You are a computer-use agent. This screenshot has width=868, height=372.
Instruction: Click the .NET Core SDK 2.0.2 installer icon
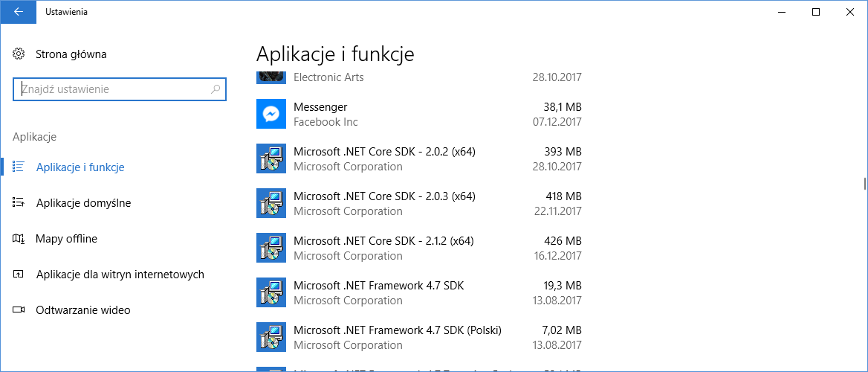click(271, 158)
